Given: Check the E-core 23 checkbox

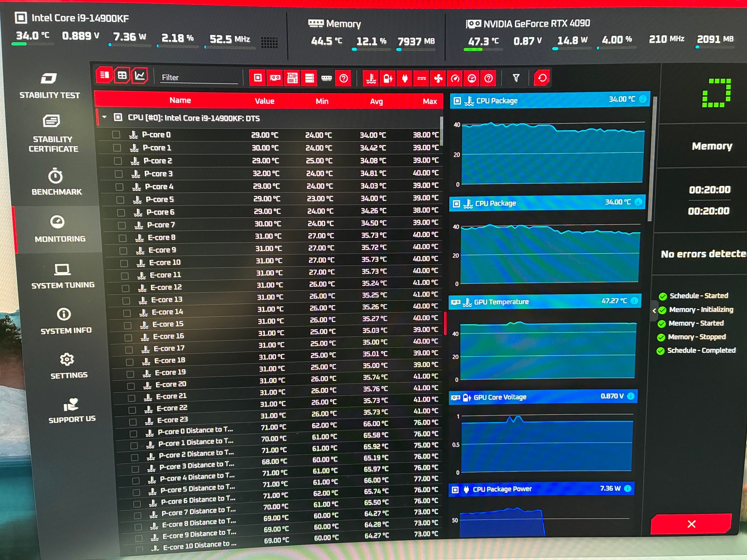Looking at the screenshot, I should coord(133,422).
